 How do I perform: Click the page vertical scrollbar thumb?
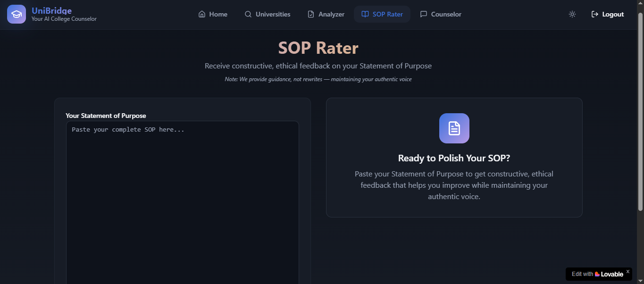[x=640, y=111]
